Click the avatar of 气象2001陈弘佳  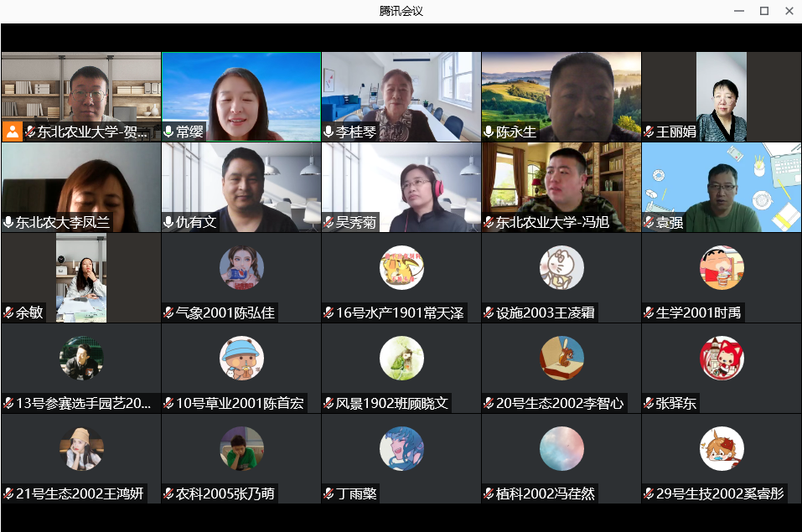click(241, 268)
